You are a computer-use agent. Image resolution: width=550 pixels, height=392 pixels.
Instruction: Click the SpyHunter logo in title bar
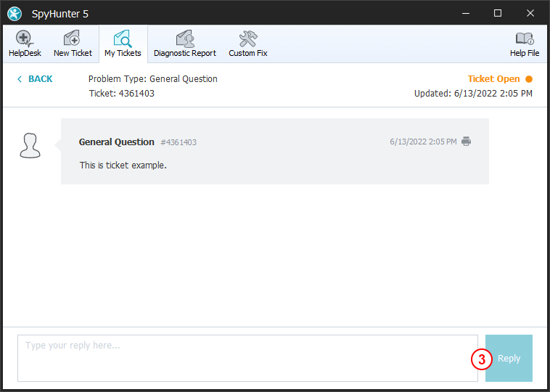(15, 13)
